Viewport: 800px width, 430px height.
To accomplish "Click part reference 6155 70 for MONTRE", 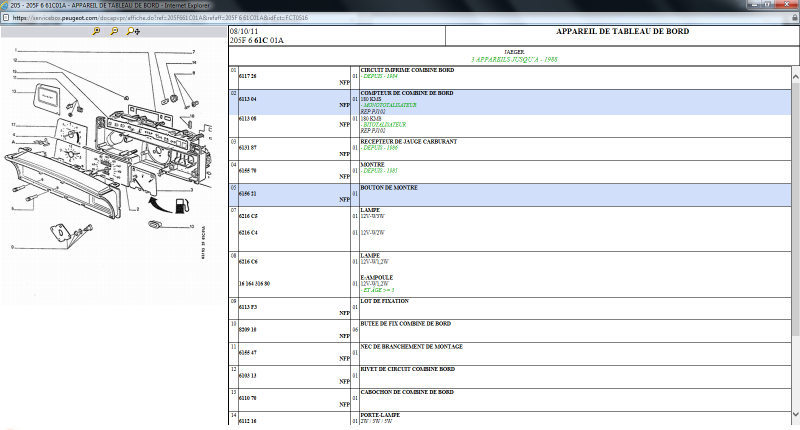I will click(248, 171).
